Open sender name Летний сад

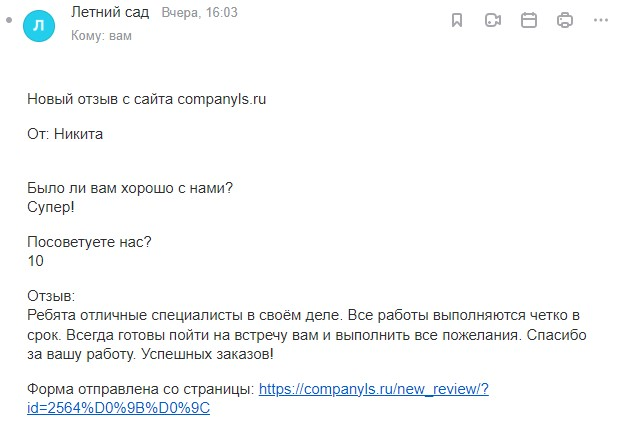click(x=110, y=13)
